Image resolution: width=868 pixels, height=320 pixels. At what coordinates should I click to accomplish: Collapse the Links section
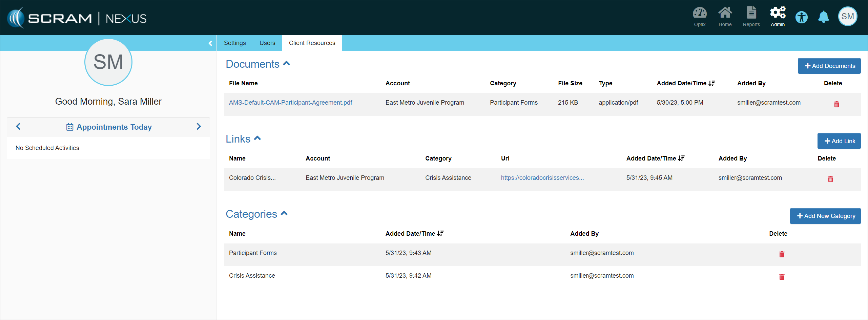(257, 138)
